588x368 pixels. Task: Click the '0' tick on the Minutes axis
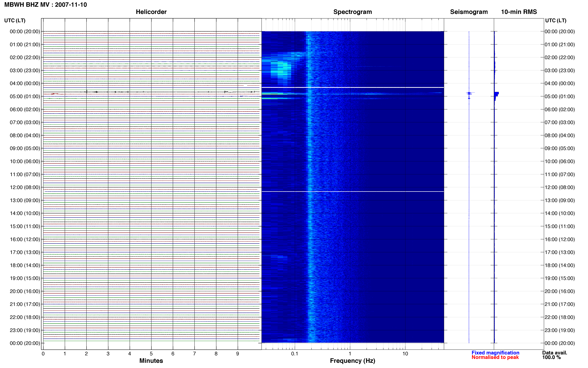coord(43,354)
